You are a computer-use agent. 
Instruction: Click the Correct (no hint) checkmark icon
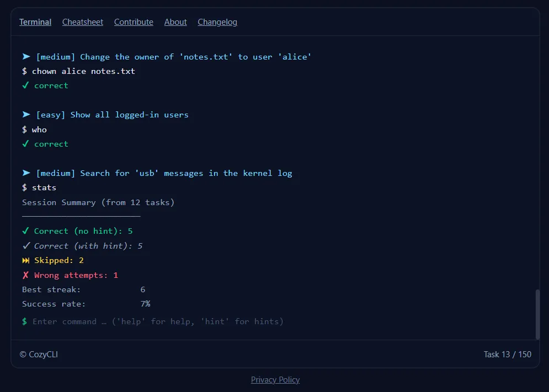(x=25, y=230)
